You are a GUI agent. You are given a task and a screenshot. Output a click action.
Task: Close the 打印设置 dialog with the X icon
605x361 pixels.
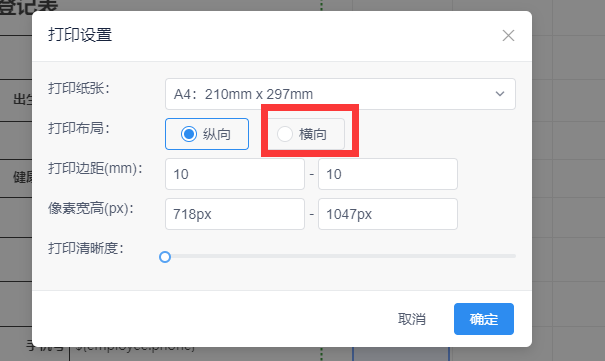(x=508, y=35)
